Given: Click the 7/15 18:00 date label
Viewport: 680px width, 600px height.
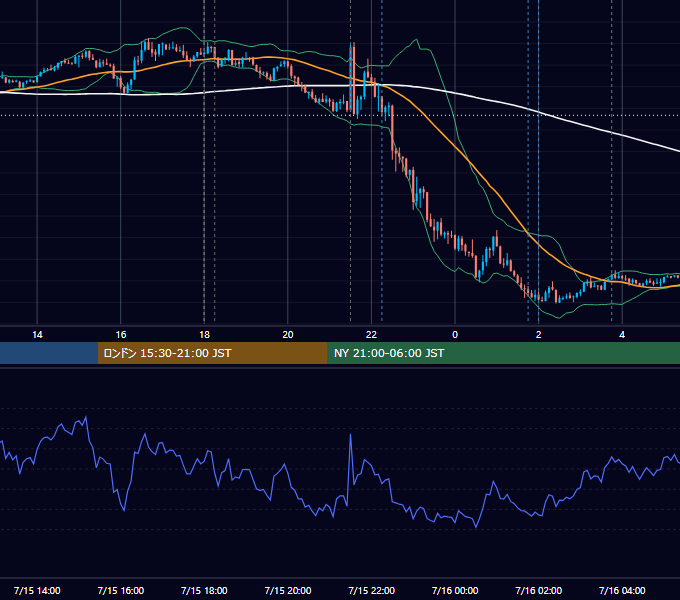Looking at the screenshot, I should click(204, 590).
